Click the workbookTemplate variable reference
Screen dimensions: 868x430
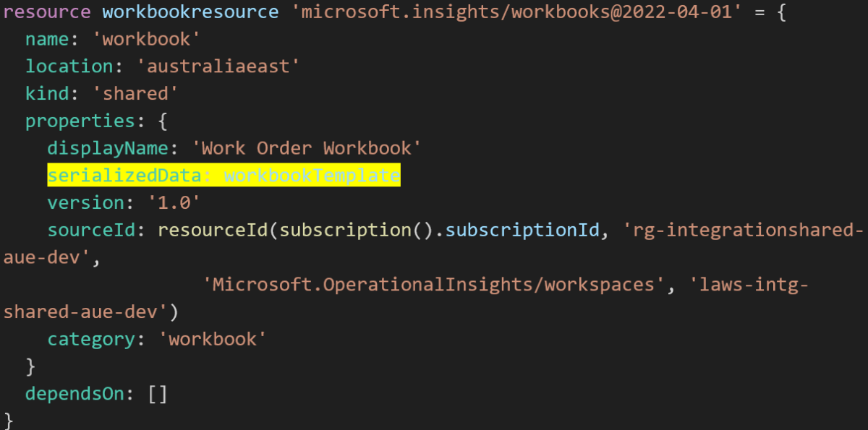(312, 176)
